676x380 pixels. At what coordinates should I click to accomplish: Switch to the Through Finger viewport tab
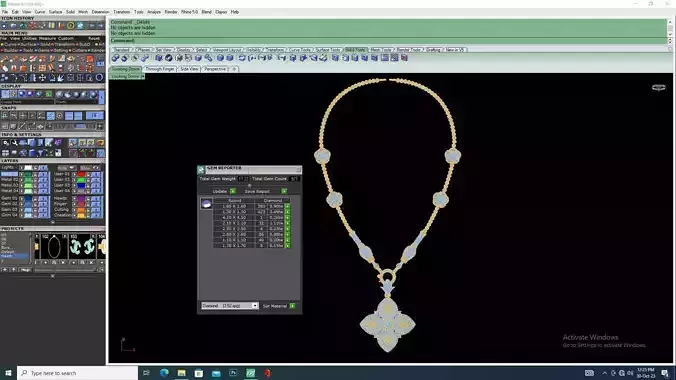pyautogui.click(x=160, y=69)
